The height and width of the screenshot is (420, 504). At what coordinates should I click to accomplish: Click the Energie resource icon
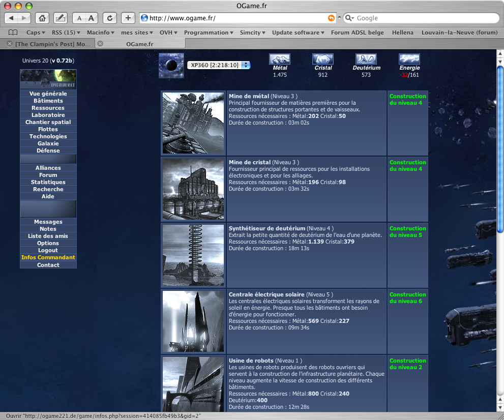tap(409, 59)
